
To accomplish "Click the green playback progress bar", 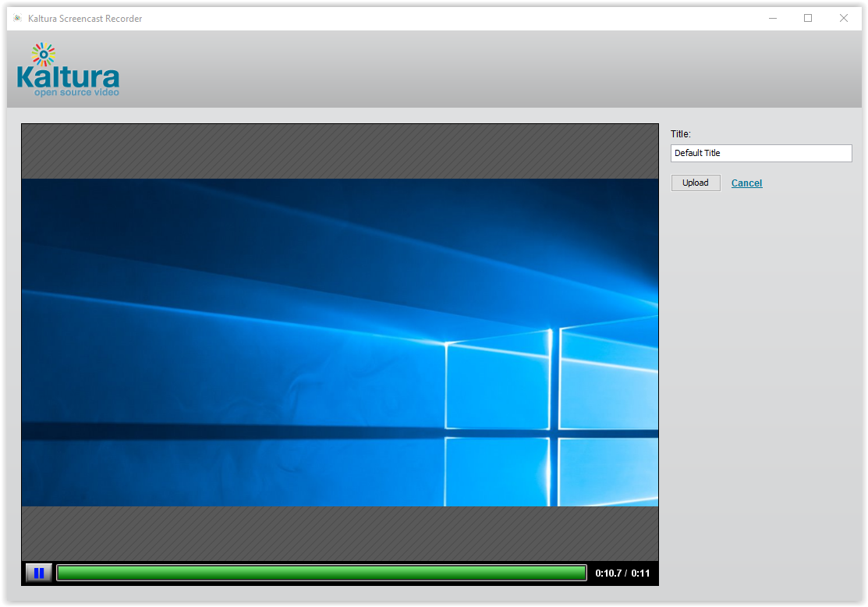I will (x=321, y=573).
